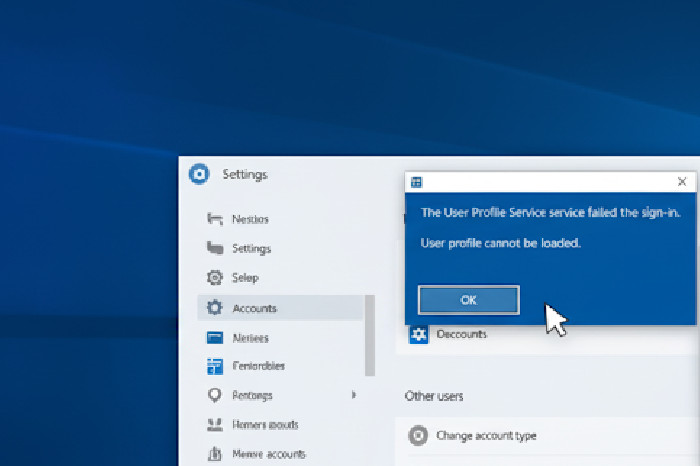This screenshot has width=700, height=466.
Task: Open the Nestios sidebar entry
Action: pos(250,219)
